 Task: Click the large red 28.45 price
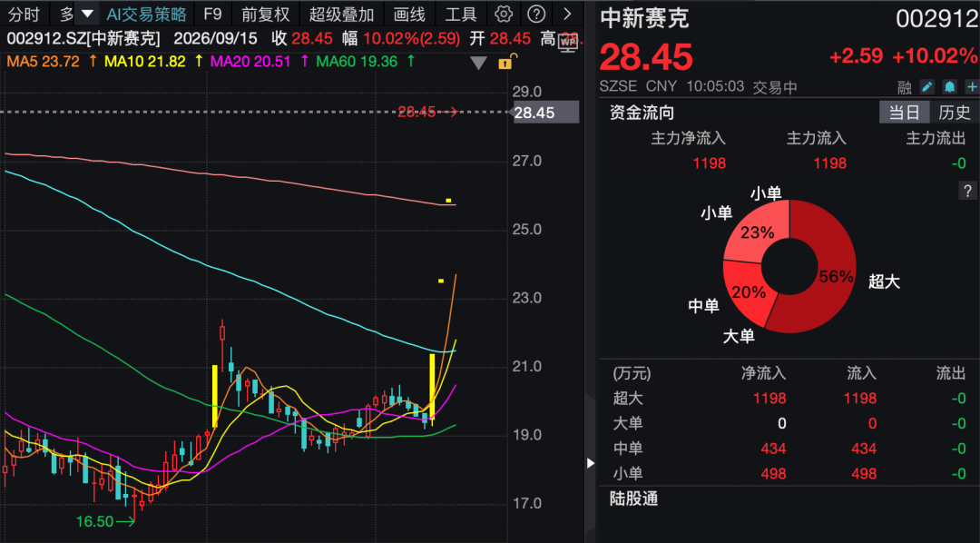click(x=646, y=57)
